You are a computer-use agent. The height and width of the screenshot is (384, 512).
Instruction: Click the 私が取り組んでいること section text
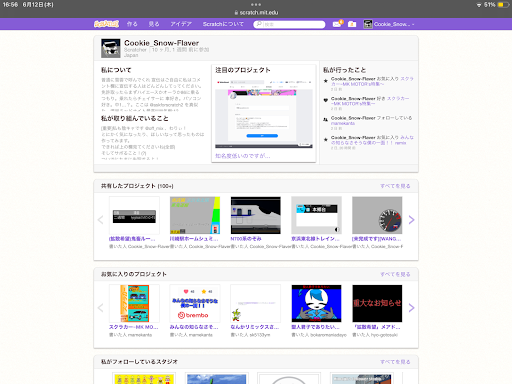[153, 143]
